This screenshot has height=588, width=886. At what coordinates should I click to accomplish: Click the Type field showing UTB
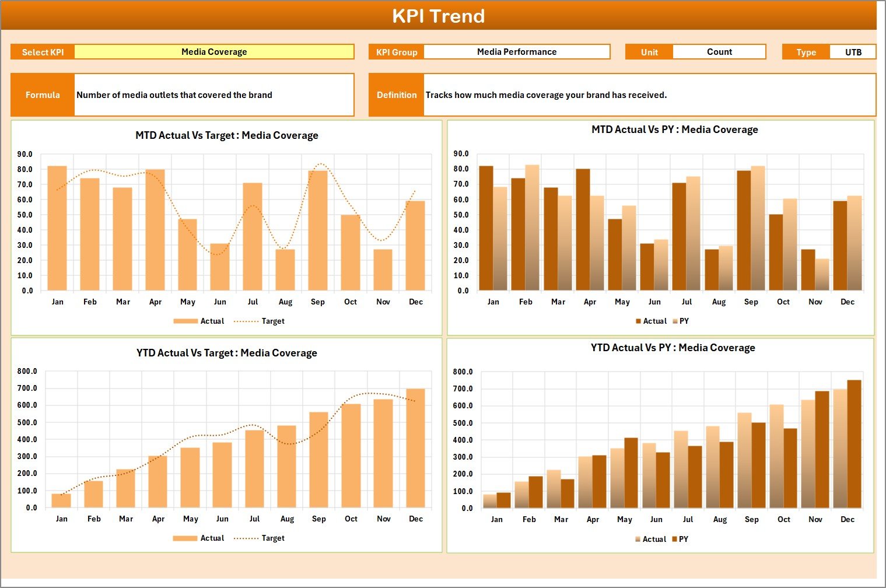(x=853, y=51)
